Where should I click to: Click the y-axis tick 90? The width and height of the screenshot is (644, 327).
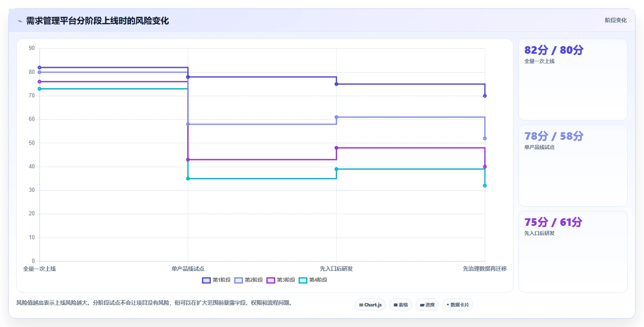click(x=32, y=48)
